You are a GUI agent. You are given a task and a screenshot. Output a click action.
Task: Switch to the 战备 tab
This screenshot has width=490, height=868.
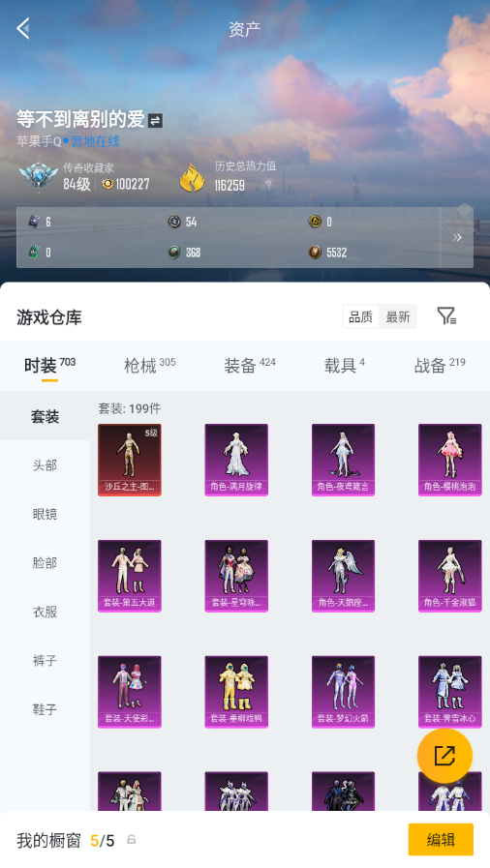point(440,366)
